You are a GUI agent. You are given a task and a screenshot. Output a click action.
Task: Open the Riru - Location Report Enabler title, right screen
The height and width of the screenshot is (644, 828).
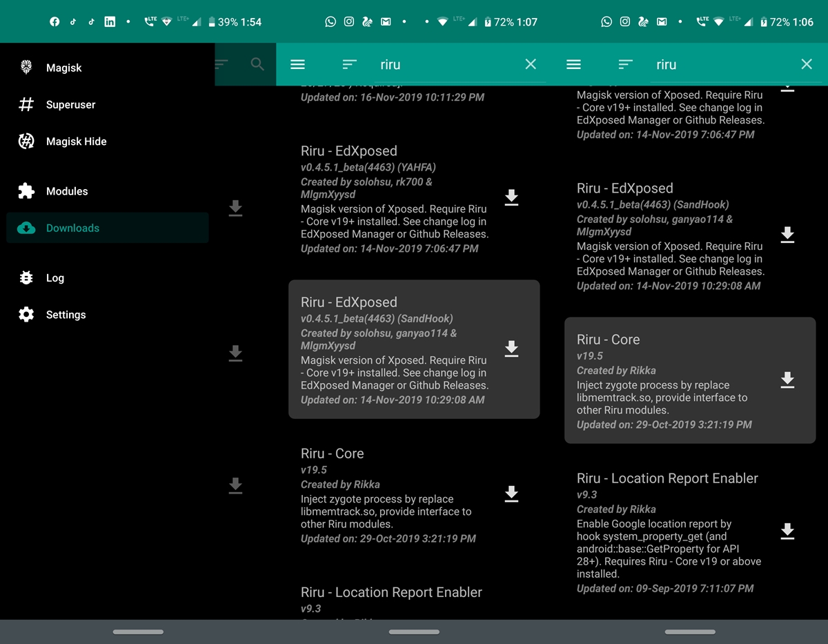pyautogui.click(x=667, y=478)
